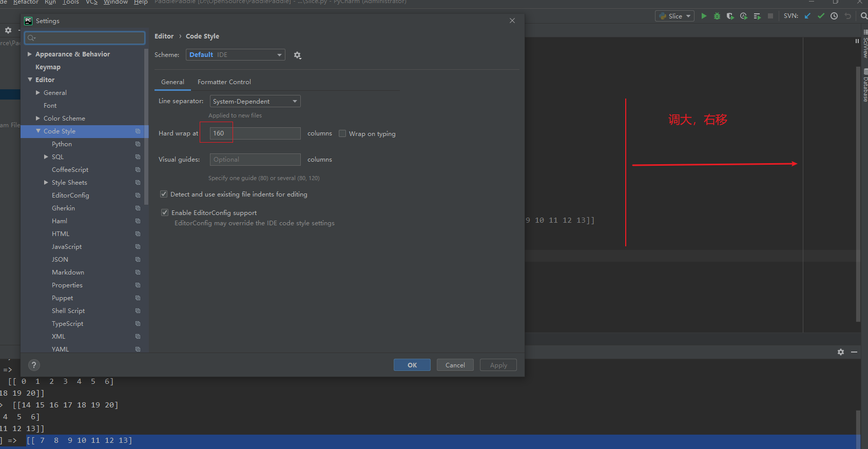The width and height of the screenshot is (868, 449).
Task: Select JavaScript code style entry
Action: pos(67,247)
